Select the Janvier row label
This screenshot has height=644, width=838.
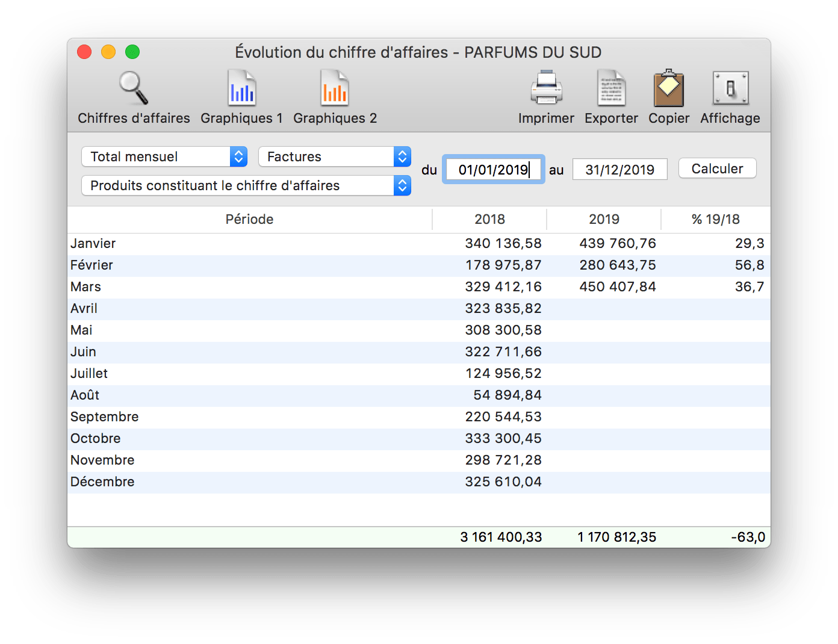(x=93, y=243)
